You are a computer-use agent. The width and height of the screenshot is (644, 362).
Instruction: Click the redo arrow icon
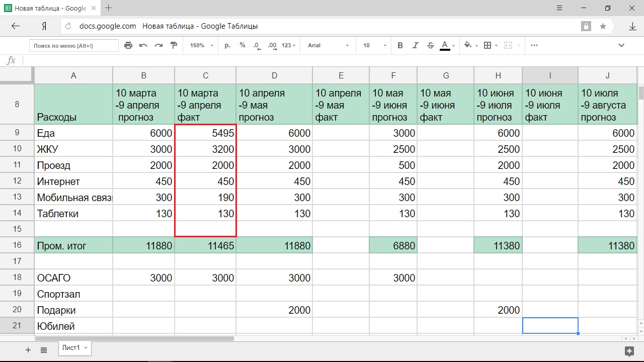click(158, 45)
